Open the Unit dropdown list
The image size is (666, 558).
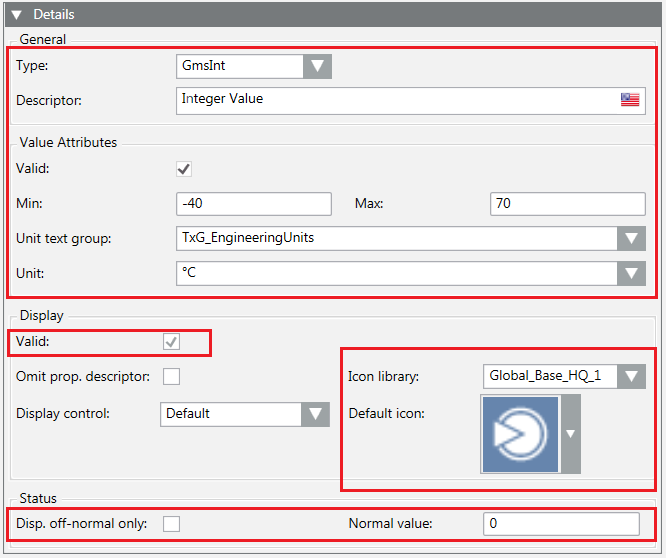click(x=630, y=273)
